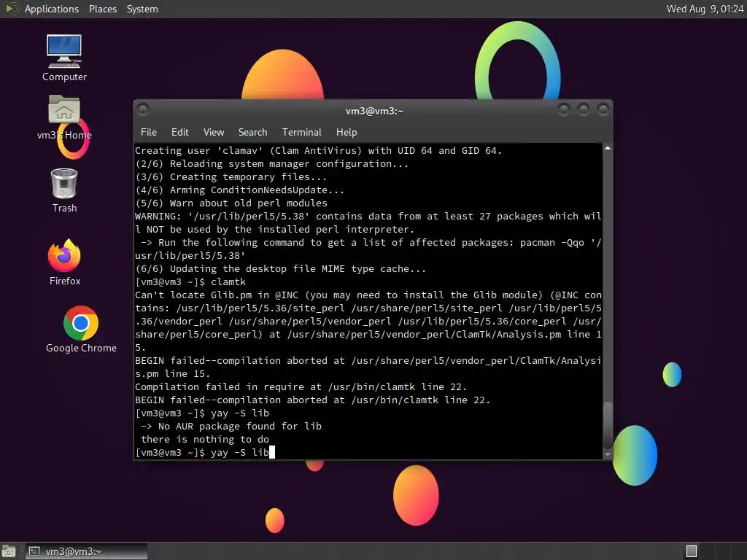Click the clock showing Wed Aug 9, 01:24

click(705, 9)
